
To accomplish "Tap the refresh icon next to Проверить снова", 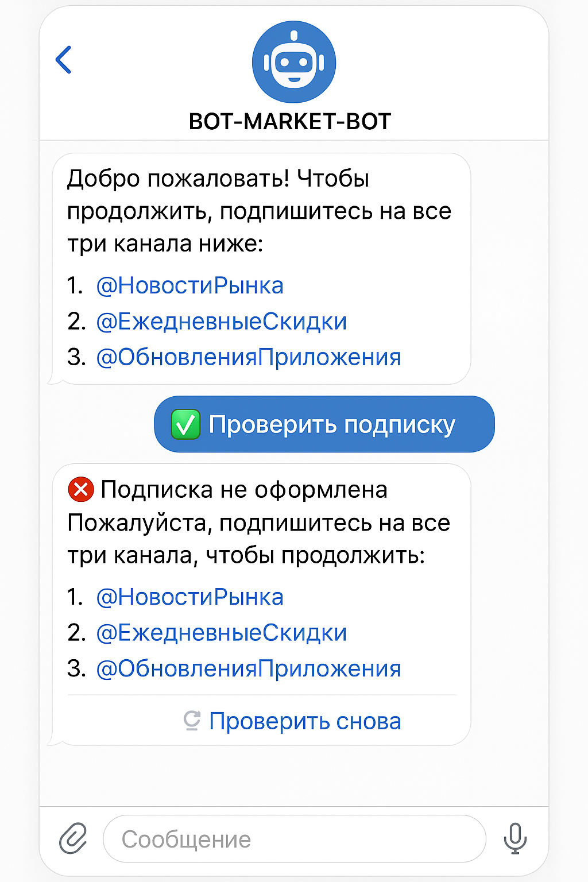I will tap(192, 721).
